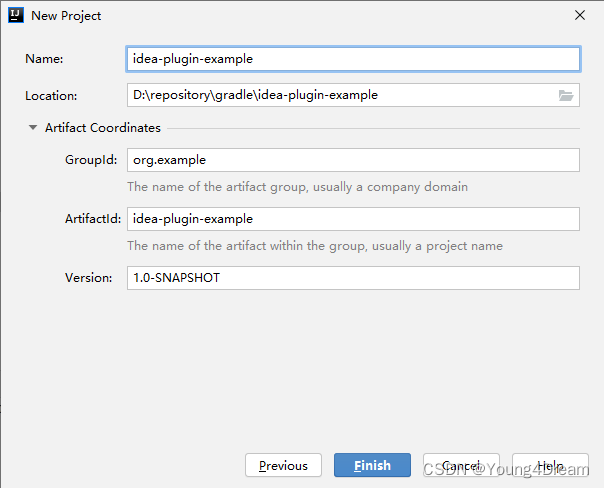
Task: Go back with the Previous button
Action: tap(283, 465)
